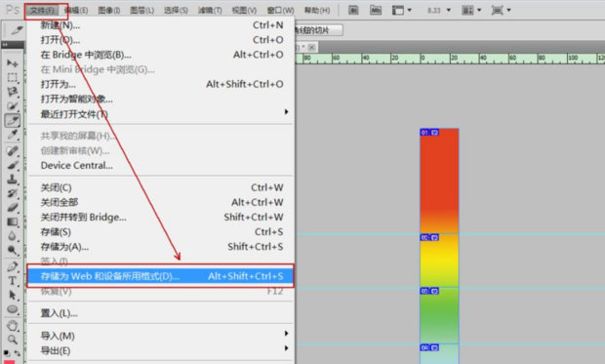Open the 视图(V) menu
Screen dimensions: 605x364
[x=244, y=11]
